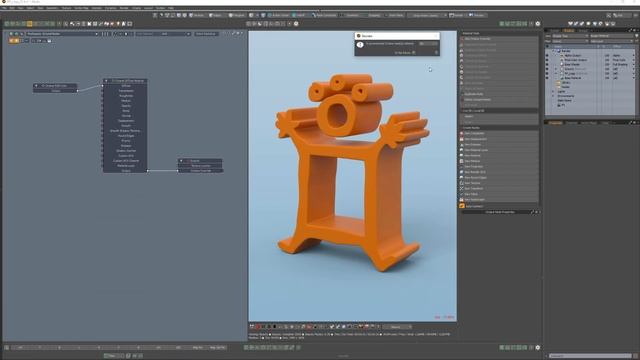Click the New Value node icon

click(x=462, y=194)
